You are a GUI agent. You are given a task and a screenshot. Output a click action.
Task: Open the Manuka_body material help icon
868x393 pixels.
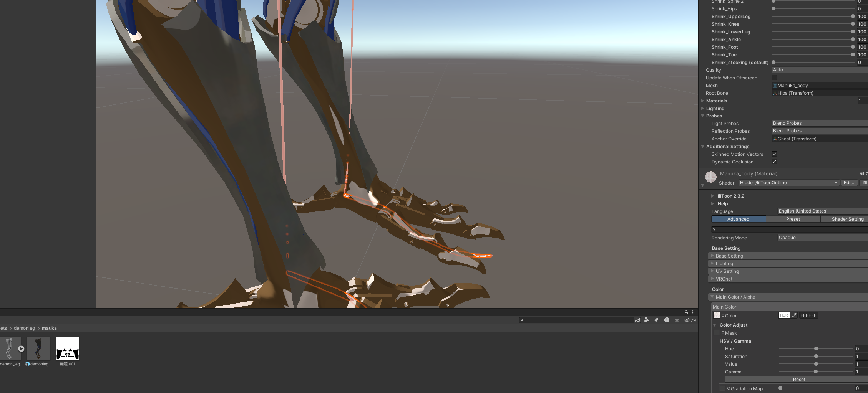coord(862,173)
